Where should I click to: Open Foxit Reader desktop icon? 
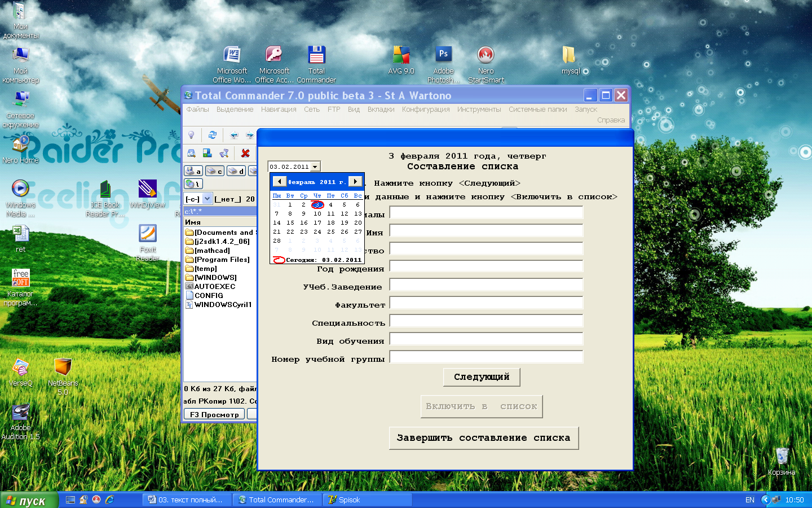pos(148,243)
